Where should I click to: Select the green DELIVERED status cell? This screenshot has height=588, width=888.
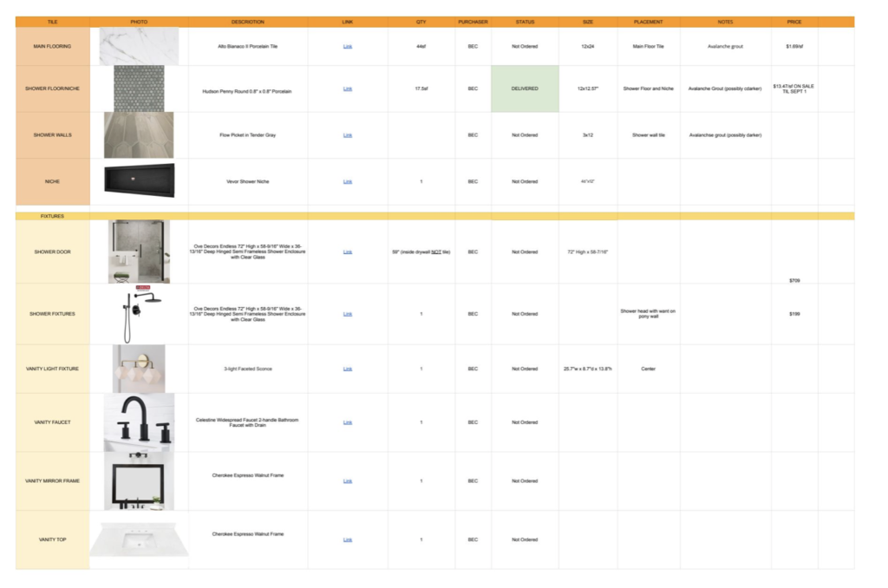pyautogui.click(x=525, y=88)
